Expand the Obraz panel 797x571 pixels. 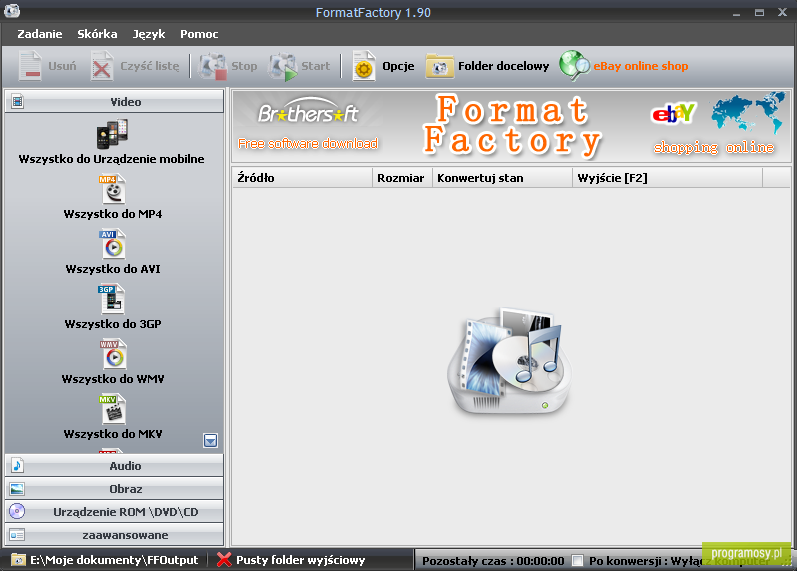[x=114, y=489]
